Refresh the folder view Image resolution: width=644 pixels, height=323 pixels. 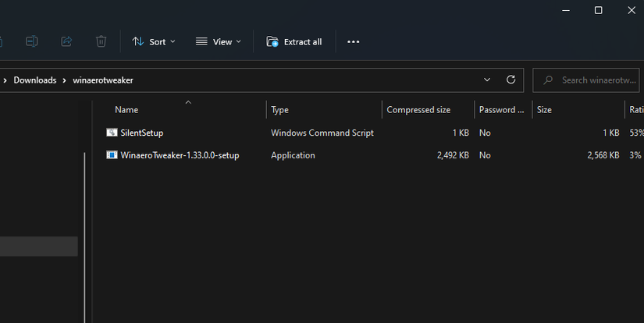(511, 80)
